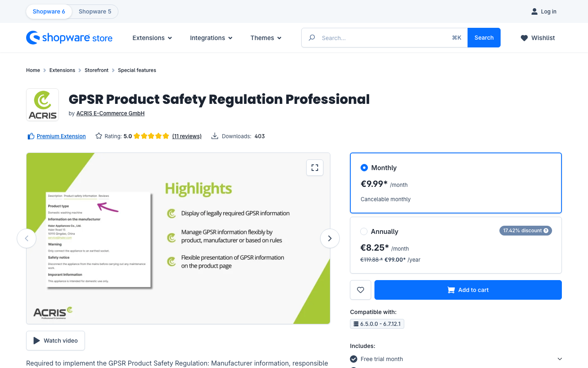Viewport: 588px width, 368px height.
Task: Click the discount help question mark icon
Action: pyautogui.click(x=546, y=231)
